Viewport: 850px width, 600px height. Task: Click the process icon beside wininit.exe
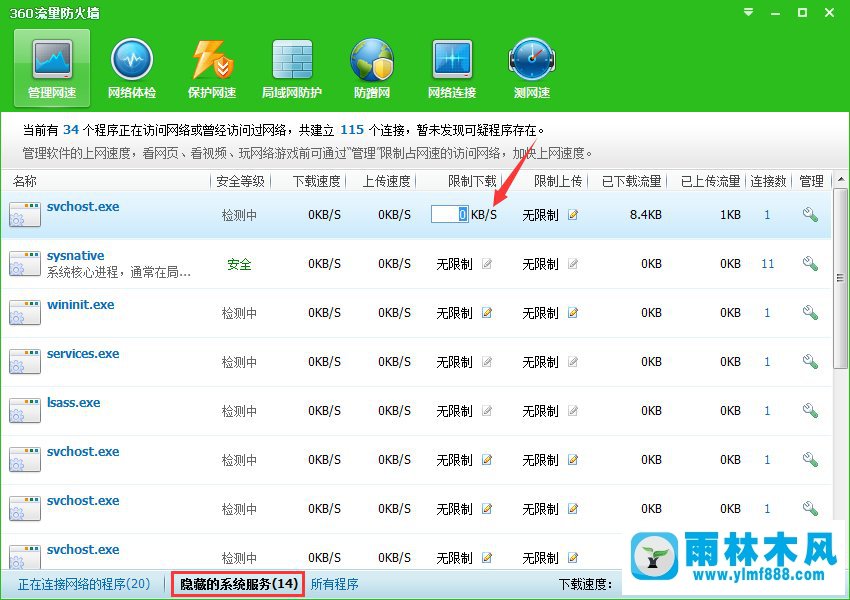[25, 313]
